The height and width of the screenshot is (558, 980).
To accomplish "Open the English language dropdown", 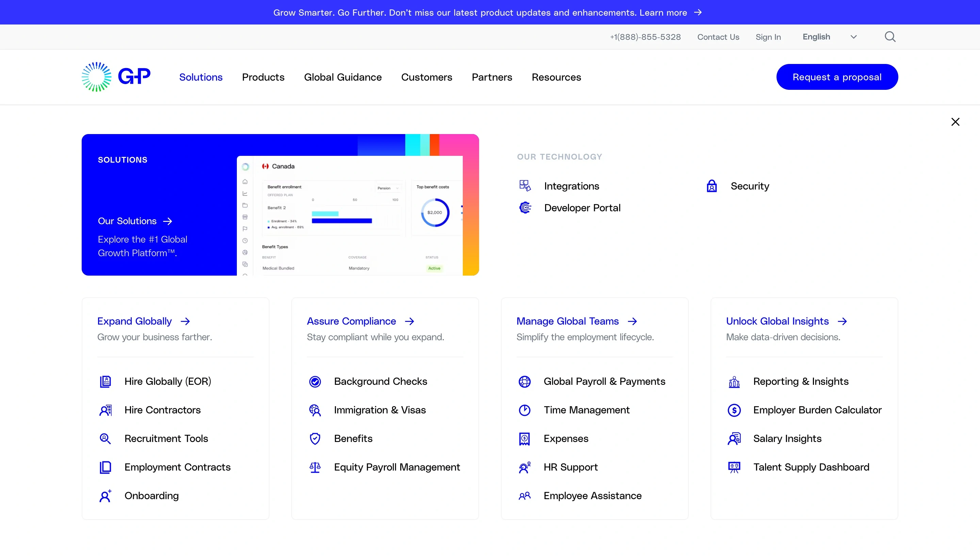I will pos(829,36).
